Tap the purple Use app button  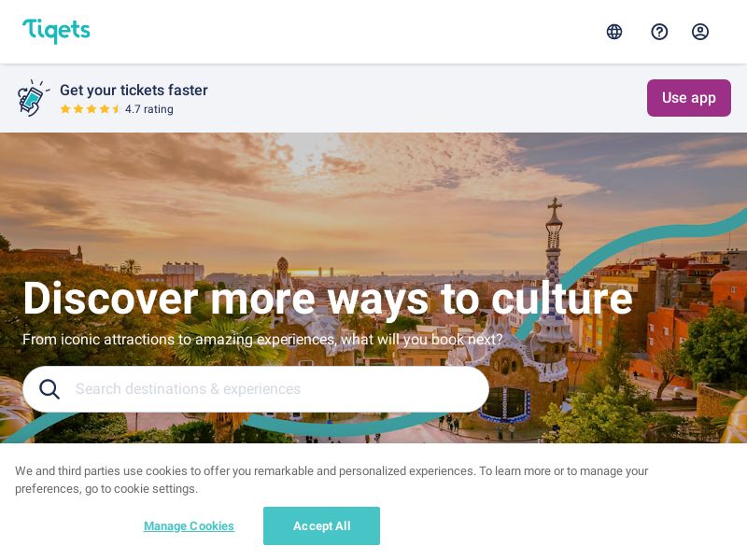click(688, 98)
